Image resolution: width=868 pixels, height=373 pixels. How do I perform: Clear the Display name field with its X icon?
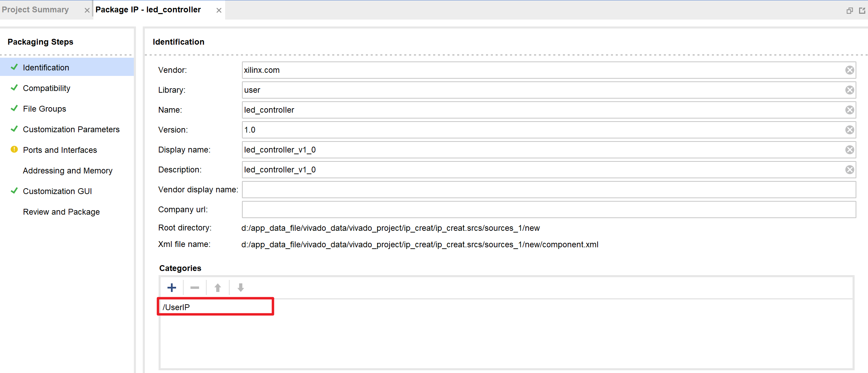pyautogui.click(x=849, y=150)
